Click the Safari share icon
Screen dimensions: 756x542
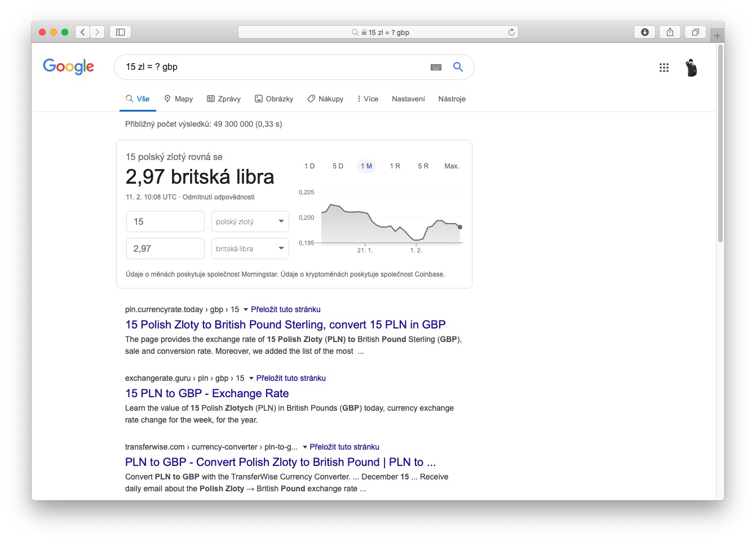tap(670, 32)
